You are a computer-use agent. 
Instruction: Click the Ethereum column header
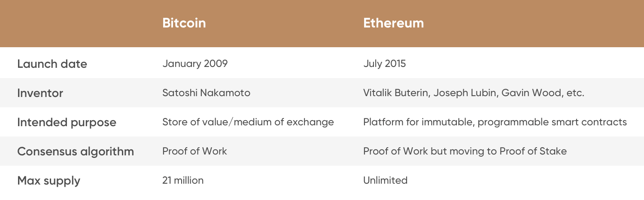coord(393,23)
